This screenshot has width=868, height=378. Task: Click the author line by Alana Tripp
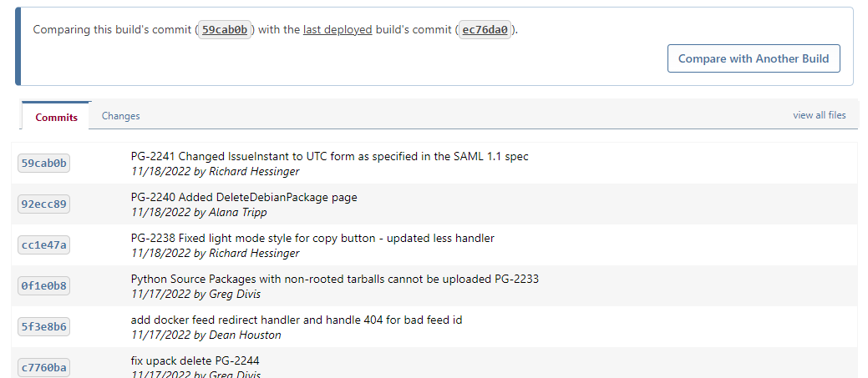pos(199,212)
